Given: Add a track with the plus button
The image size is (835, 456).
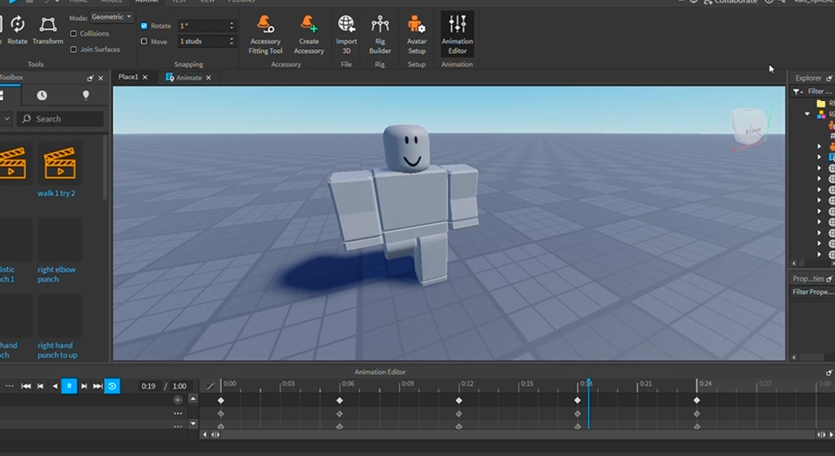Looking at the screenshot, I should coord(178,400).
